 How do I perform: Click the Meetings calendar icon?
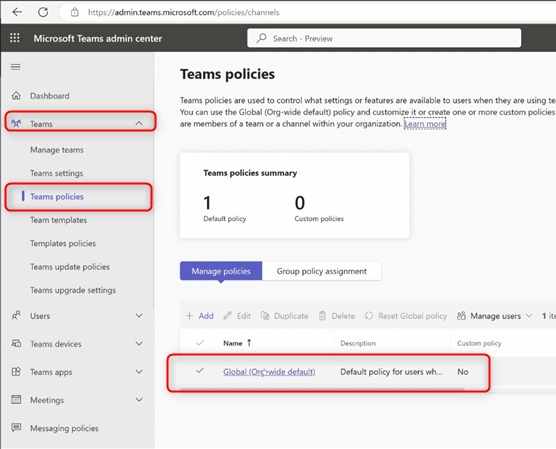pyautogui.click(x=16, y=399)
